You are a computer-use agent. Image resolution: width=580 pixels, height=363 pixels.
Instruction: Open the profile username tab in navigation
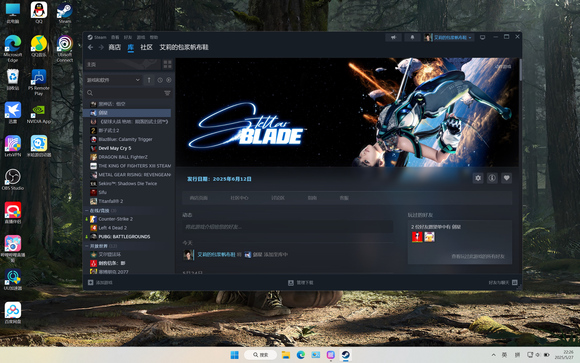click(184, 47)
